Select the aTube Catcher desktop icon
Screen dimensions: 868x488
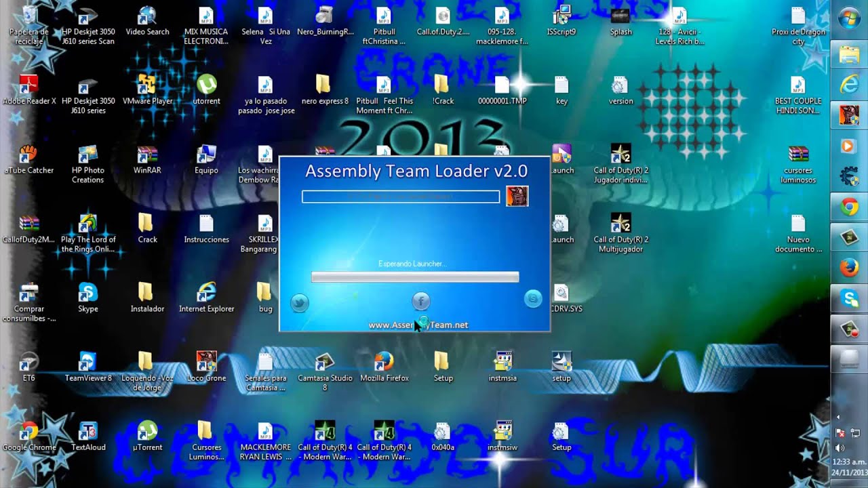tap(28, 160)
